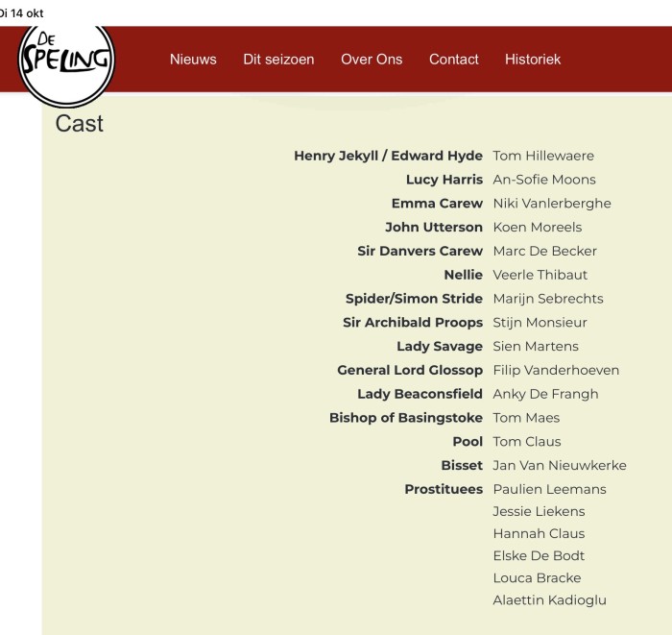Click the Henry Jekyll / Edward Hyde role

coord(388,156)
